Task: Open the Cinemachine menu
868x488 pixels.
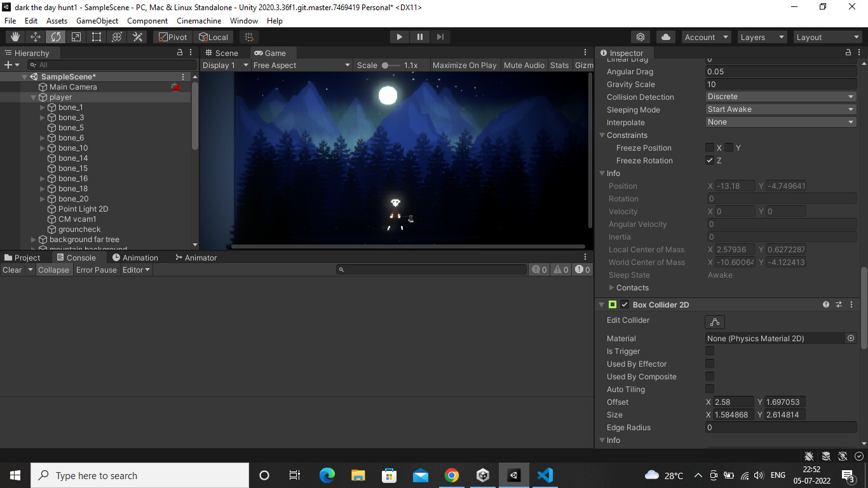Action: [199, 20]
